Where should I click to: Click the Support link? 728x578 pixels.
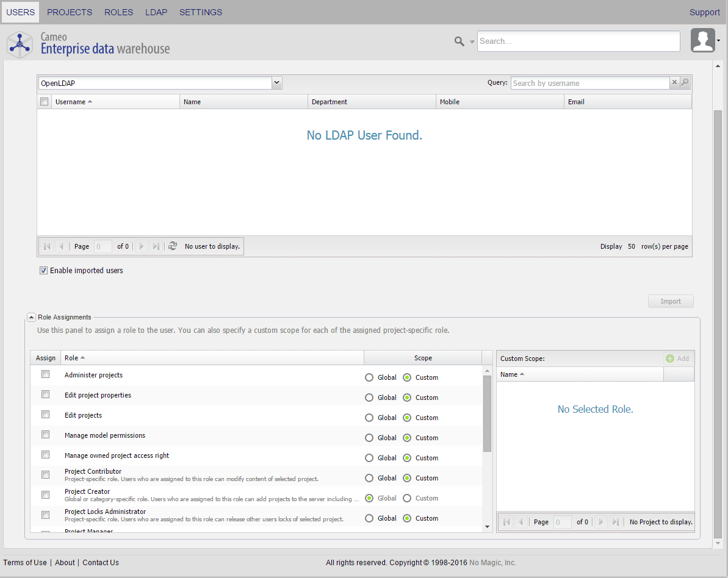click(704, 12)
